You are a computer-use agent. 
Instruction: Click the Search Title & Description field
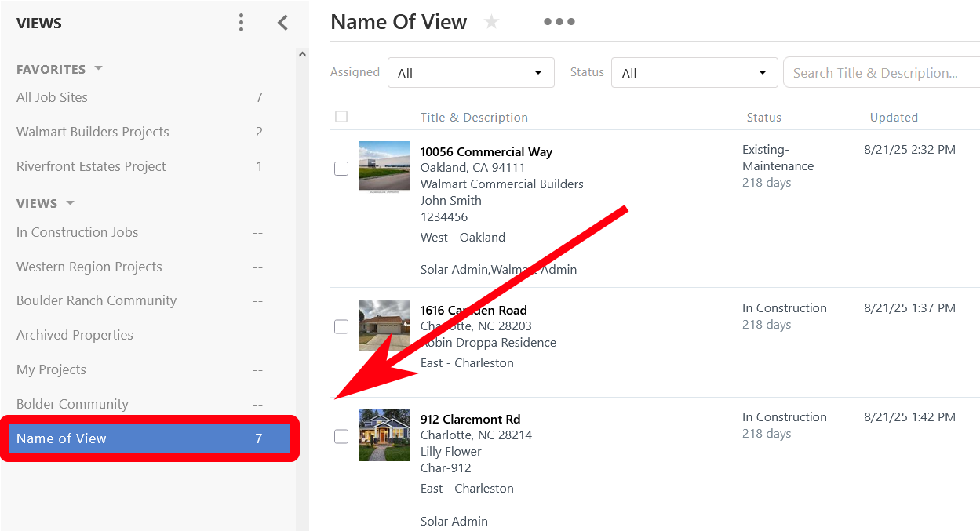point(880,72)
